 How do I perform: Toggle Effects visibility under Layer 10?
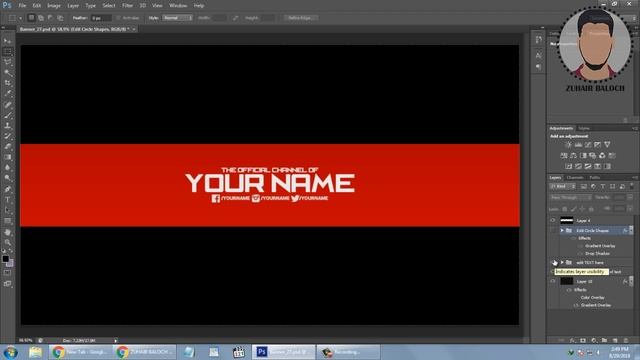tap(569, 290)
